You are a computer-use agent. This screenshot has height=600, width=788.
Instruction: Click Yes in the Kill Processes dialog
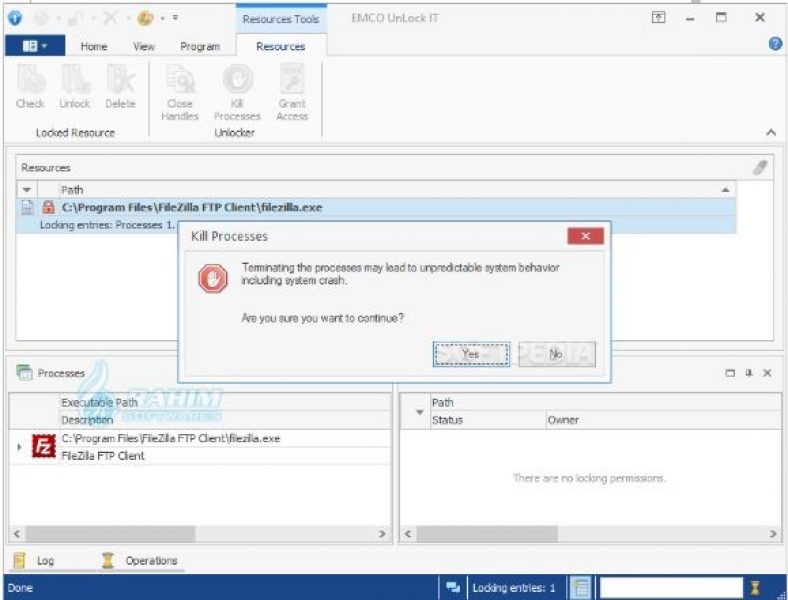click(471, 354)
